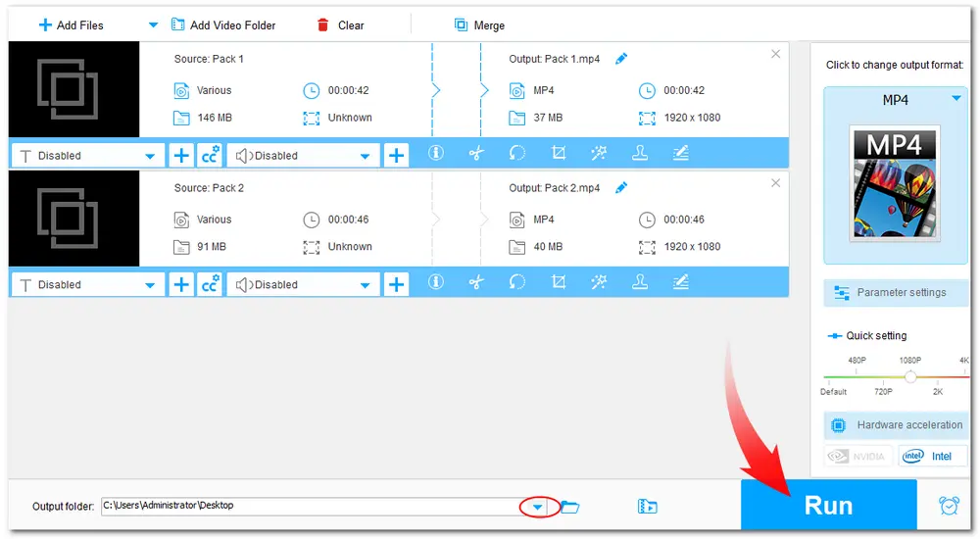Click the Quick setting resolution slider handle
The image size is (980, 539).
910,376
